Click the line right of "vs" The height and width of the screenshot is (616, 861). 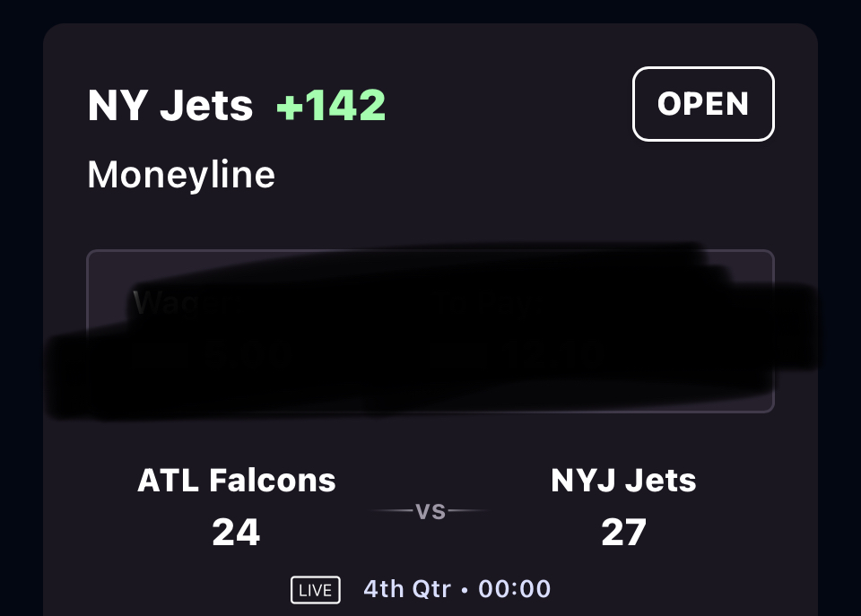pyautogui.click(x=468, y=511)
